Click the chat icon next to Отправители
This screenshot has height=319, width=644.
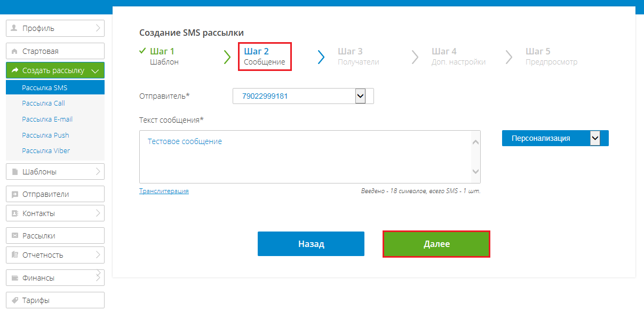(14, 194)
